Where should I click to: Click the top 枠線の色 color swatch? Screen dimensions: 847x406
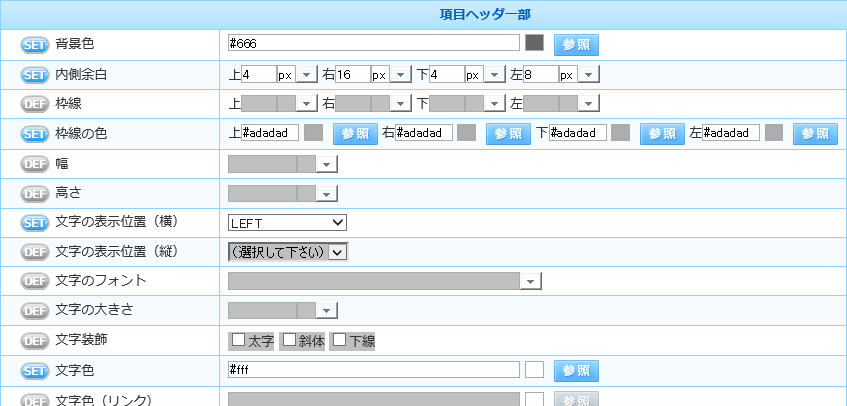pyautogui.click(x=313, y=132)
